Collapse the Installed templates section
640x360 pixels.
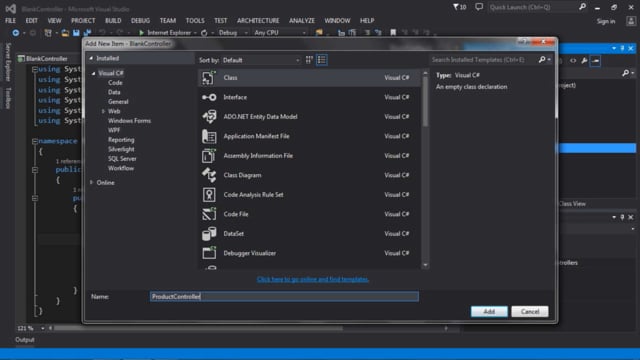91,58
